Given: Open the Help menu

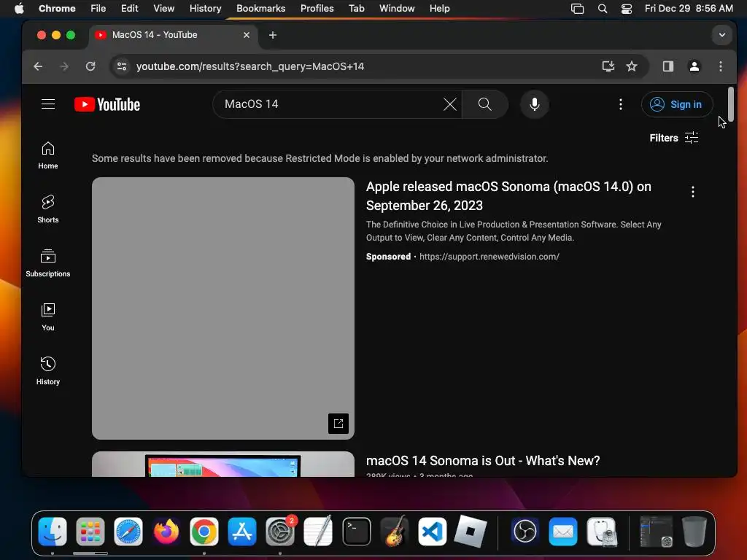Looking at the screenshot, I should tap(439, 9).
